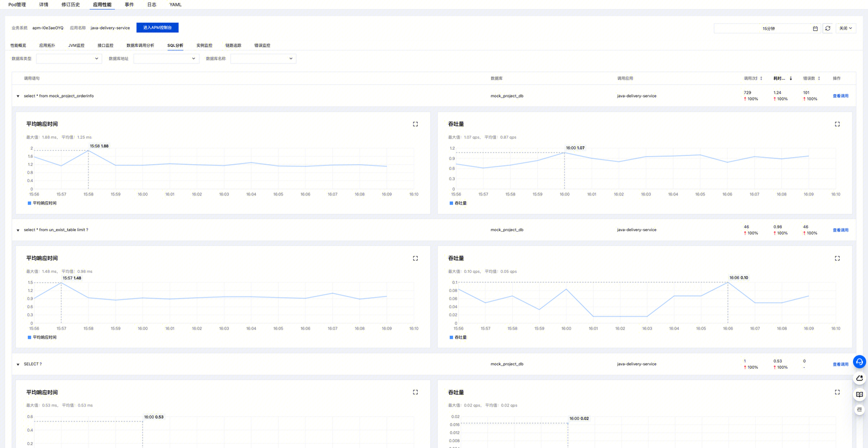Click the 16:06 peak on un_exist_table throughput chart
This screenshot has width=868, height=448.
tap(728, 283)
